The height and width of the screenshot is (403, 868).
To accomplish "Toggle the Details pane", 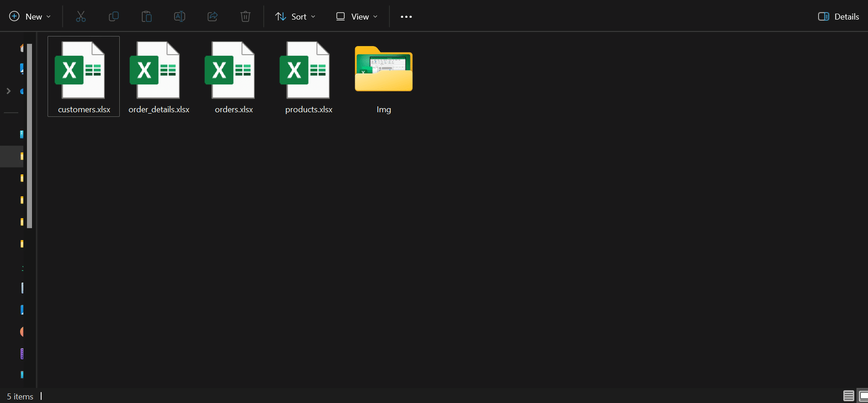I will pos(839,16).
